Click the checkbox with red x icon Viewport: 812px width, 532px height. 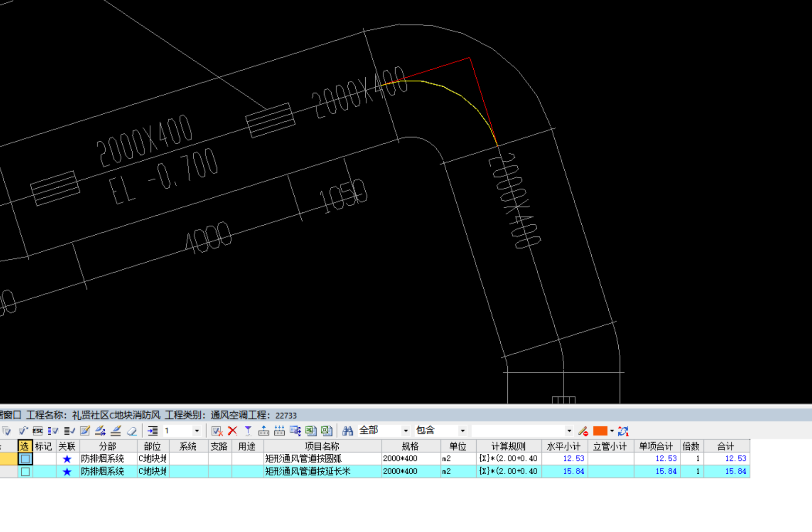pos(217,431)
